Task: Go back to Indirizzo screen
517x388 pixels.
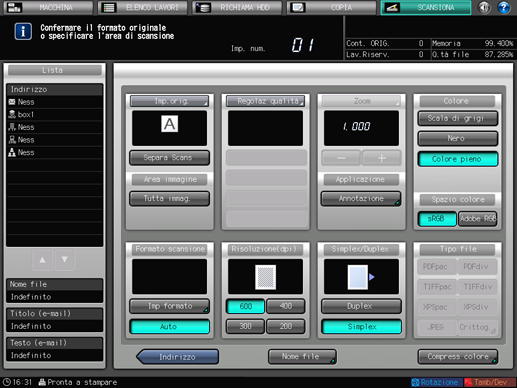Action: tap(177, 357)
